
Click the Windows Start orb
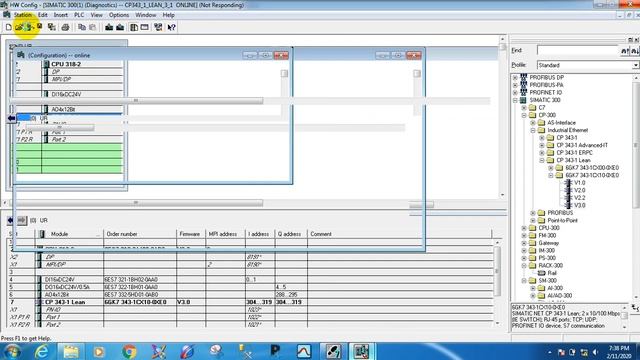(12, 351)
